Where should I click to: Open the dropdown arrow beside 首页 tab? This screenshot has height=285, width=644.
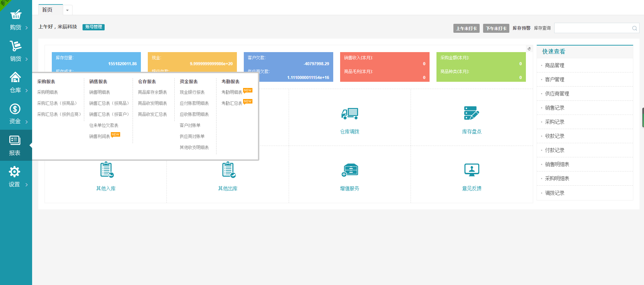67,10
